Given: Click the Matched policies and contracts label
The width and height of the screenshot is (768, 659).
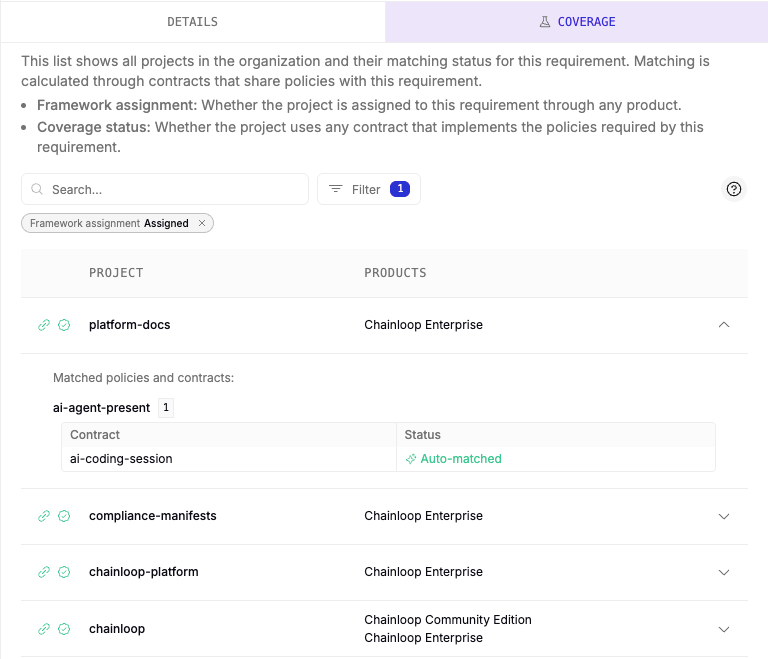Looking at the screenshot, I should coord(144,378).
